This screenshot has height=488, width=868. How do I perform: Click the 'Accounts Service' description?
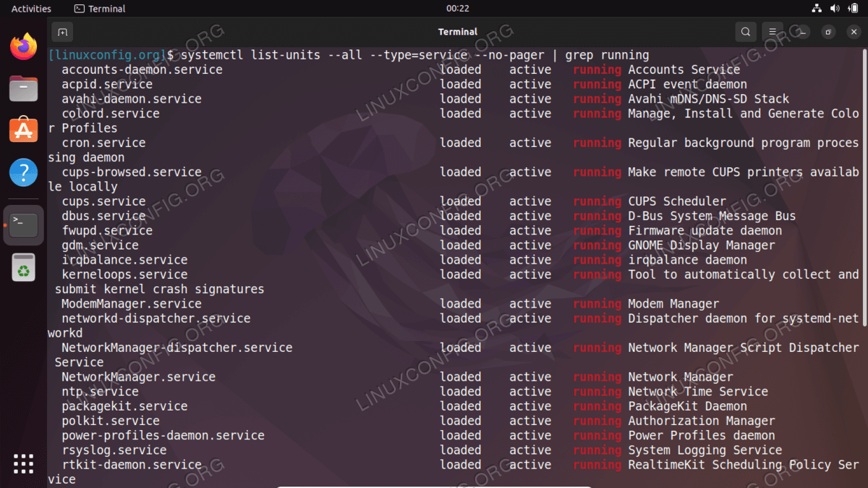click(x=684, y=70)
